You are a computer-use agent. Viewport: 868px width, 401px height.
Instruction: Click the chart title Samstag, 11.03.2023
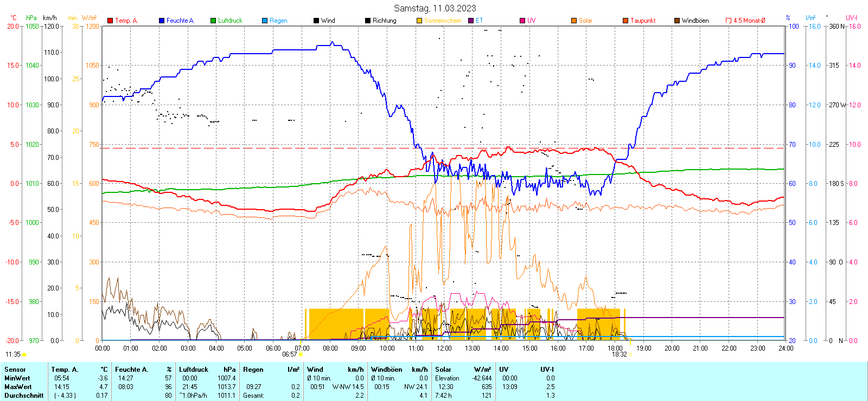click(435, 8)
